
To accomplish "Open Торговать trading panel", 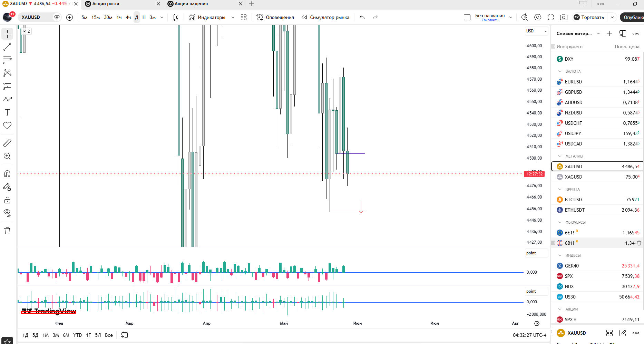I will coord(589,17).
